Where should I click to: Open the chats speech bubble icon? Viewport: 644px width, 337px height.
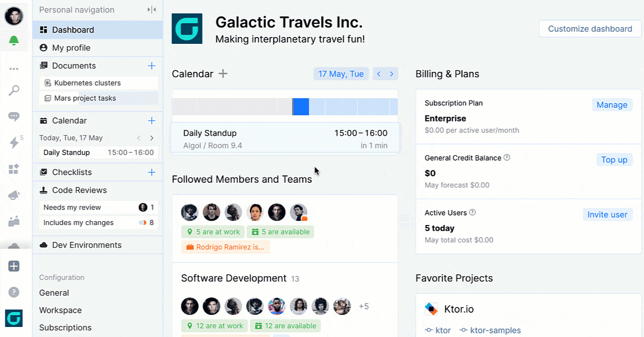[14, 116]
